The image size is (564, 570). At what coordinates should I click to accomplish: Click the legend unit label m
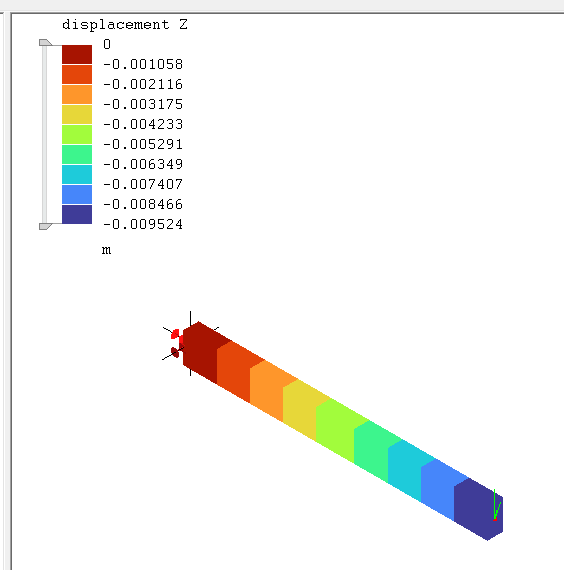coord(106,250)
